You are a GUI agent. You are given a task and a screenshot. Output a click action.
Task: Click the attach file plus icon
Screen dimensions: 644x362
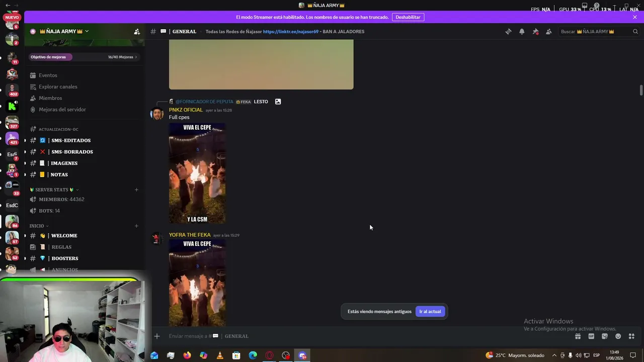(x=157, y=336)
